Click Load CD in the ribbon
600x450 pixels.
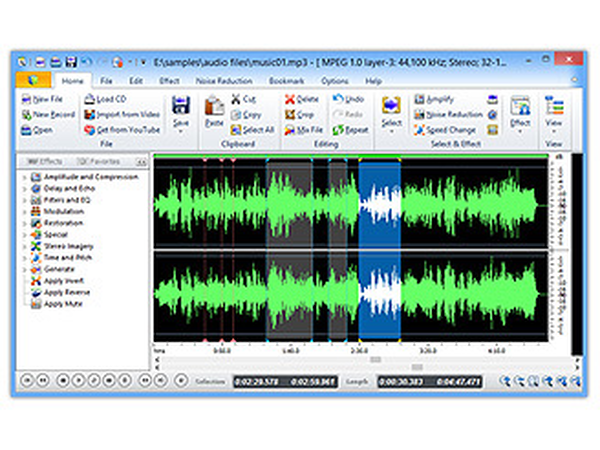[x=105, y=99]
